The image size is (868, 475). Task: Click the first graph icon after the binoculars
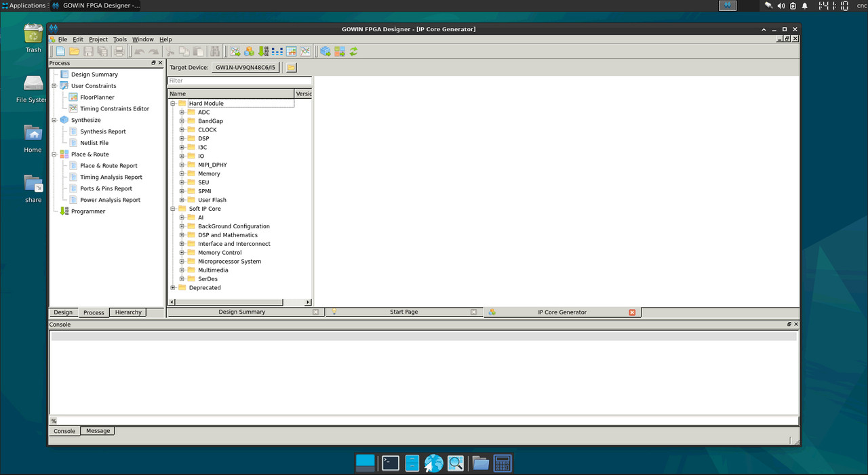(235, 51)
